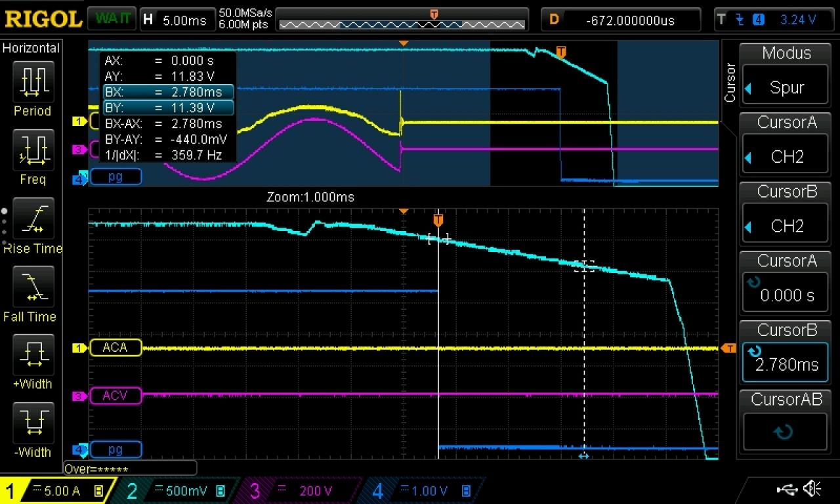Image resolution: width=840 pixels, height=504 pixels.
Task: Click the orange trigger marker T in zoom window
Action: coord(438,220)
